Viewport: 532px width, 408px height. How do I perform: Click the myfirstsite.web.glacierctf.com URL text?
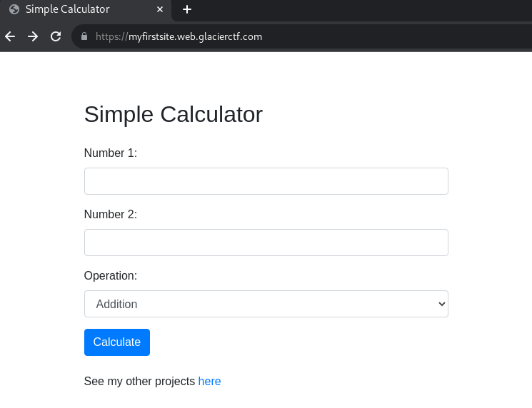coord(179,36)
